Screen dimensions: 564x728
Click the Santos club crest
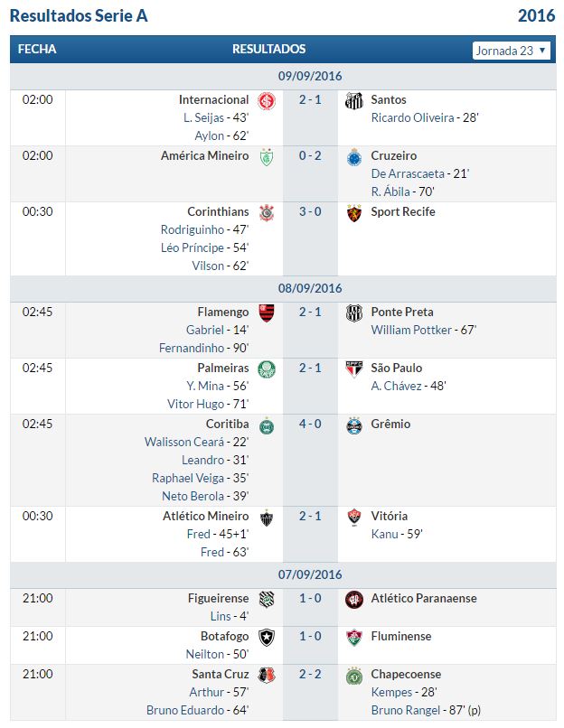coord(354,100)
